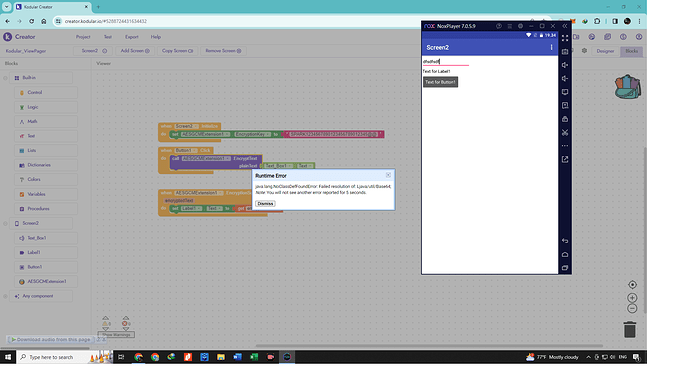Tap Text for Button1 in emulator
Image resolution: width=690 pixels, height=388 pixels.
pos(440,82)
